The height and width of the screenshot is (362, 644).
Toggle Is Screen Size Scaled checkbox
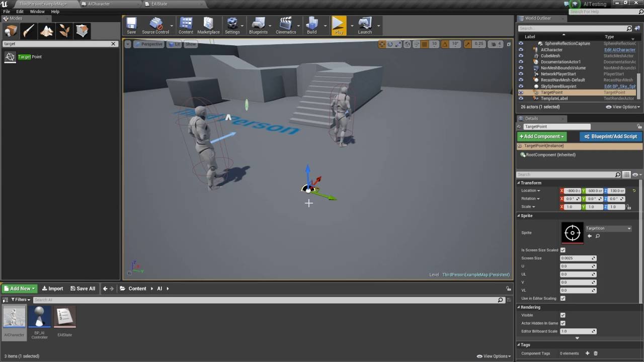click(x=562, y=250)
